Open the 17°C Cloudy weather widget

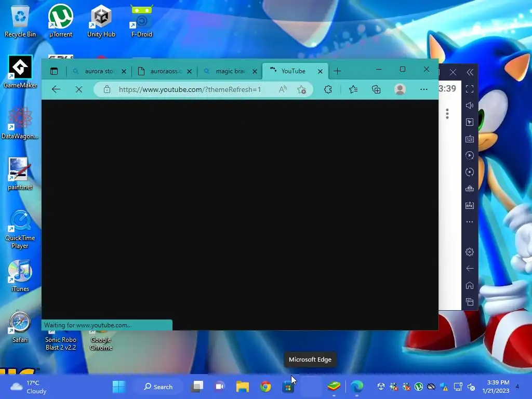click(x=29, y=387)
